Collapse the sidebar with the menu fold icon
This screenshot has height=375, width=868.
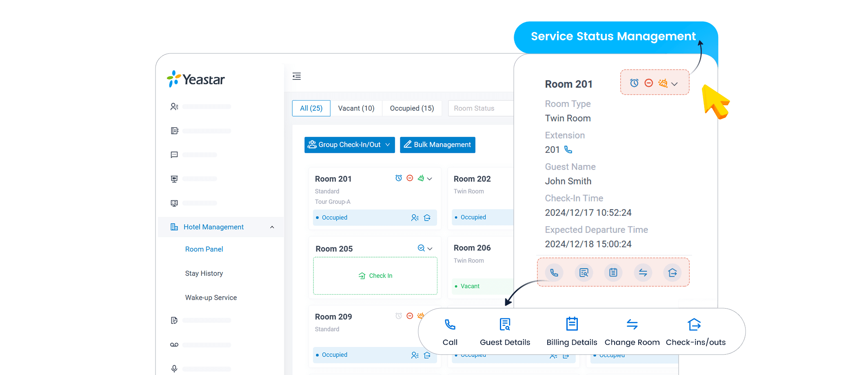pos(297,76)
